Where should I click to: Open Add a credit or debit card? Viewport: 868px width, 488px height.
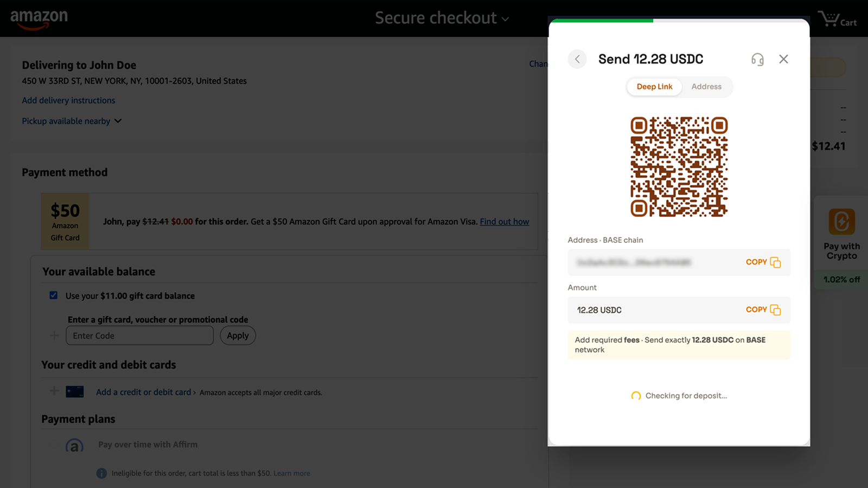click(144, 392)
